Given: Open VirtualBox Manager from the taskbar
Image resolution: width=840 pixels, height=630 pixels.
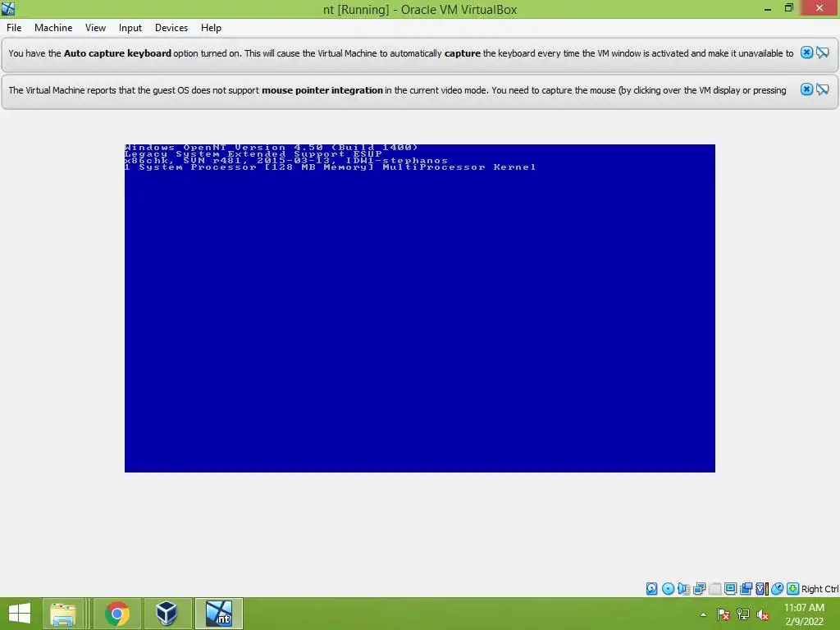Looking at the screenshot, I should 167,614.
